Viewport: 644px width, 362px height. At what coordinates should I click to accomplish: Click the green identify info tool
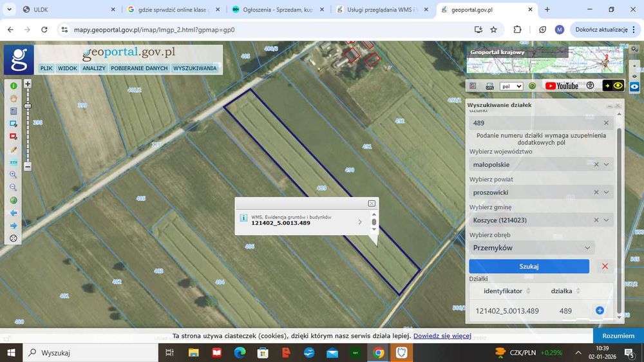[x=14, y=86]
